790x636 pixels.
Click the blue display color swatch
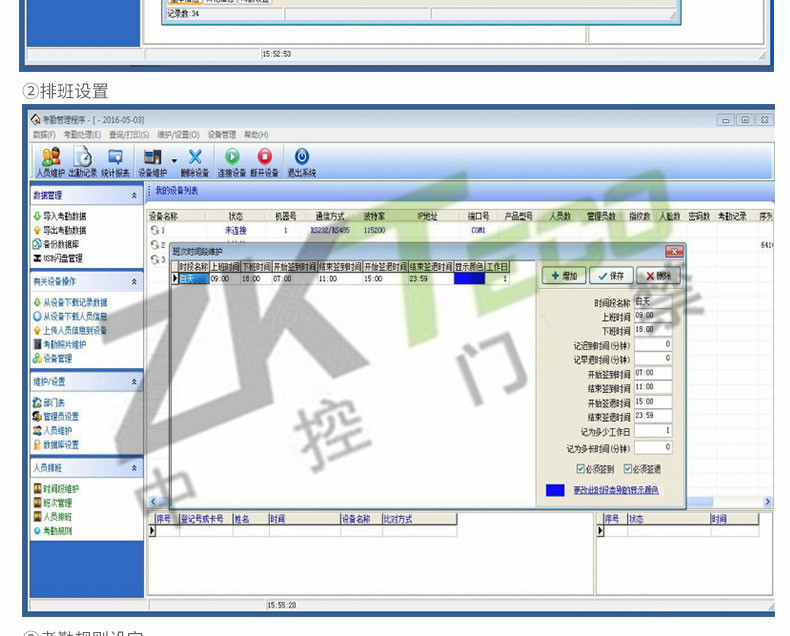556,491
